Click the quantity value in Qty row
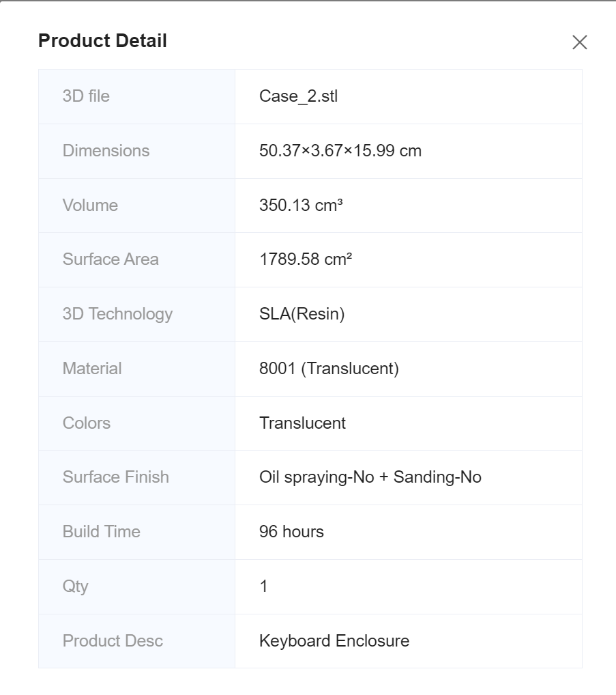This screenshot has height=695, width=616. click(264, 586)
